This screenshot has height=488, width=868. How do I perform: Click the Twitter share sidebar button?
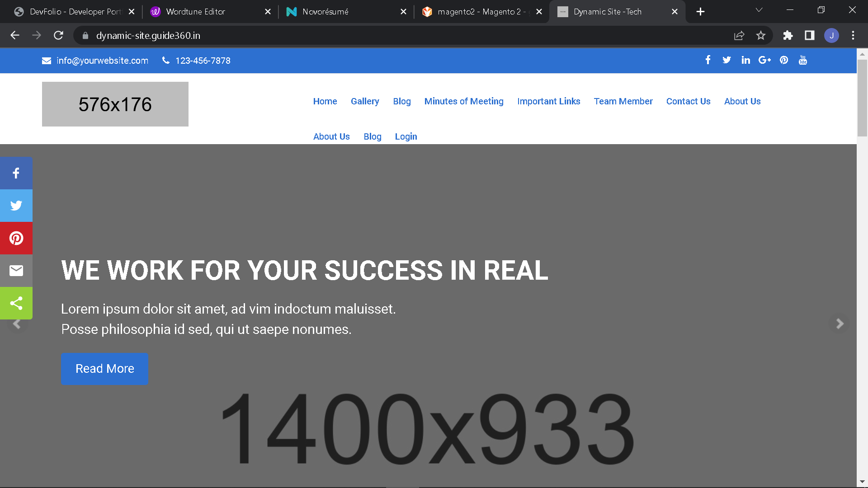16,206
